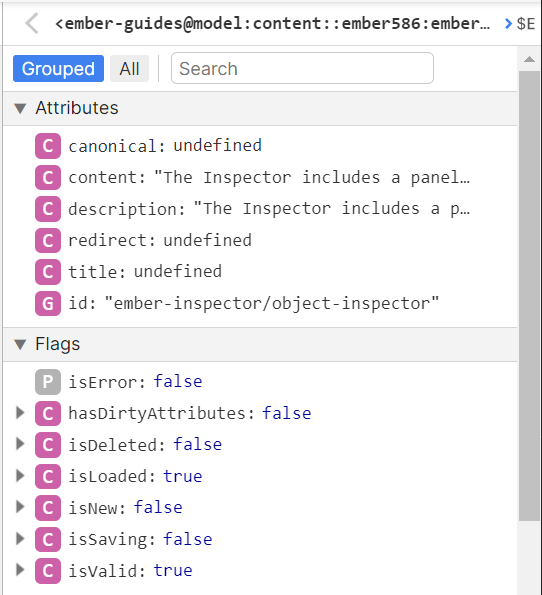Image resolution: width=542 pixels, height=595 pixels.
Task: Expand the isLoaded property arrow
Action: 20,476
